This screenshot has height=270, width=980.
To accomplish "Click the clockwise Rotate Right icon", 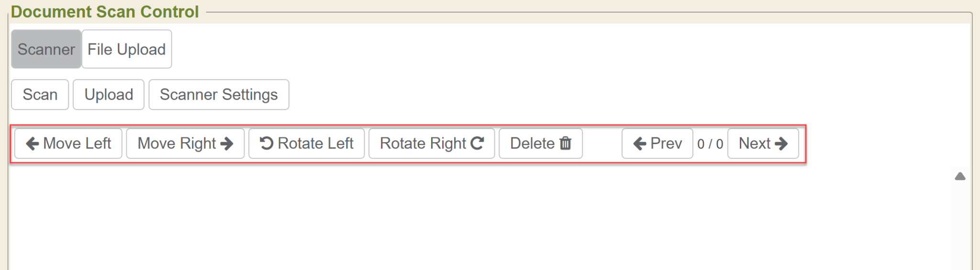I will [x=477, y=144].
